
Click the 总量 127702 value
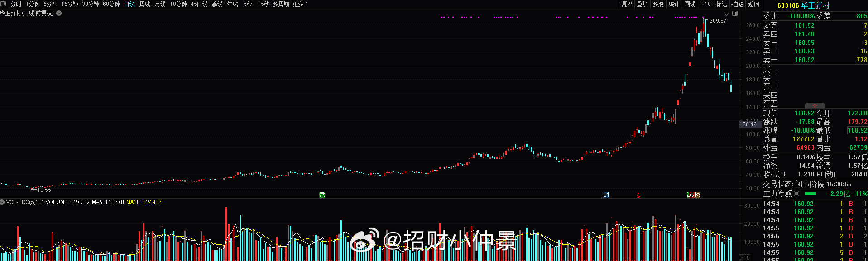pos(804,139)
